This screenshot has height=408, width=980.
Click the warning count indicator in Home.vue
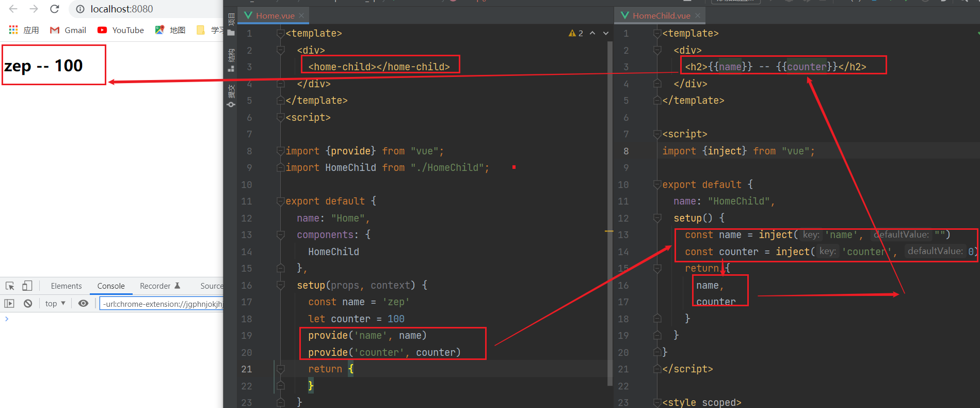pos(576,33)
